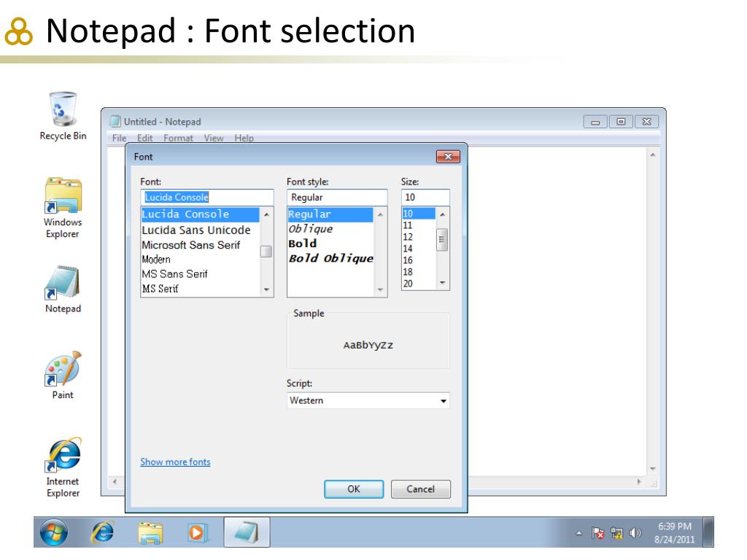Screen dimensions: 747x560
Task: Click the font list scrollbar thumb
Action: [266, 252]
